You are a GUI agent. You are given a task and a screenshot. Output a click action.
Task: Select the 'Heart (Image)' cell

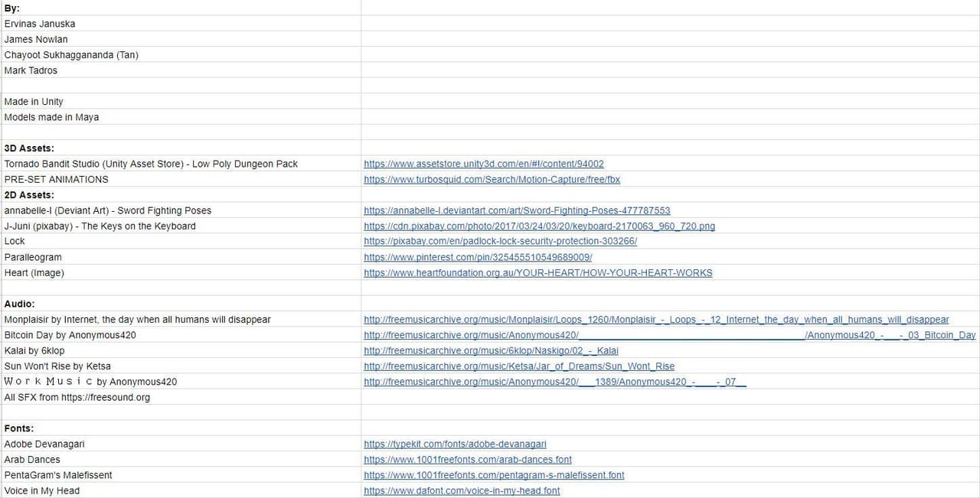(x=181, y=272)
